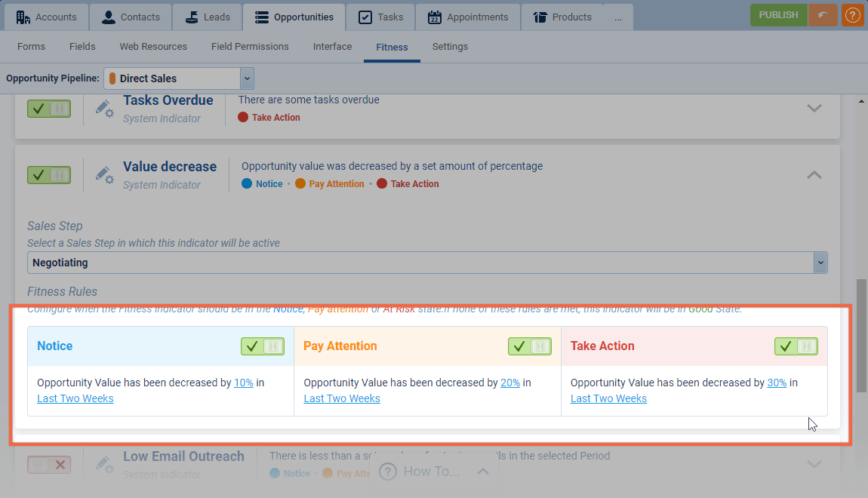Open the Opportunity Pipeline dropdown
The width and height of the screenshot is (868, 498).
tap(247, 78)
